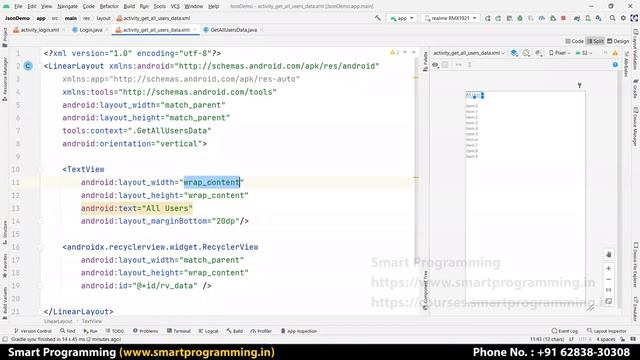Viewport: 640px width, 360px height.
Task: Switch editor to Code view
Action: pyautogui.click(x=574, y=41)
